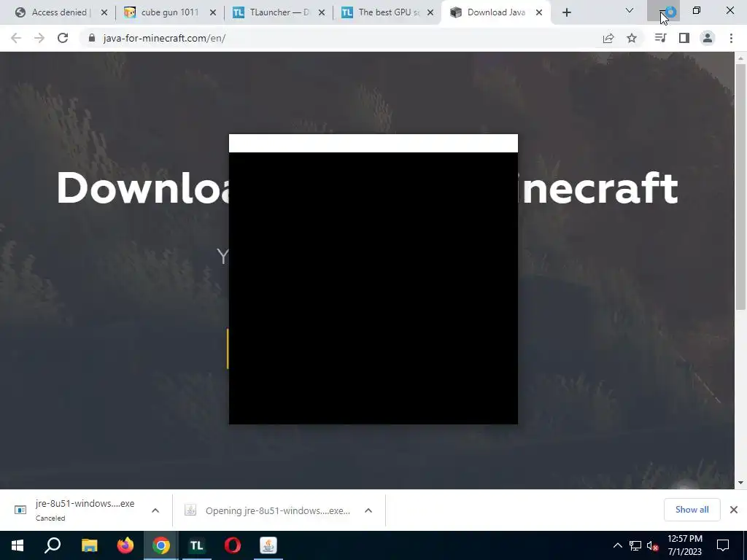The width and height of the screenshot is (747, 560).
Task: Click scrollbar up arrow
Action: 740,58
